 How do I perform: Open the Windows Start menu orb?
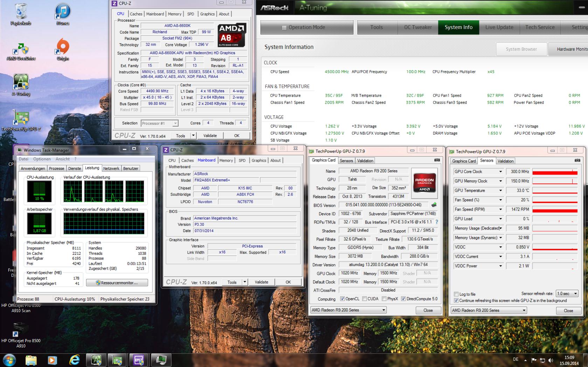pyautogui.click(x=9, y=360)
